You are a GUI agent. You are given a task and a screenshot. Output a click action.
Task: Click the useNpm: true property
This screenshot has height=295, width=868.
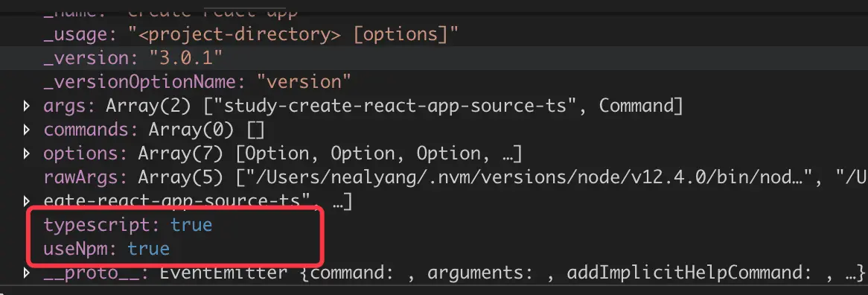pyautogui.click(x=106, y=249)
